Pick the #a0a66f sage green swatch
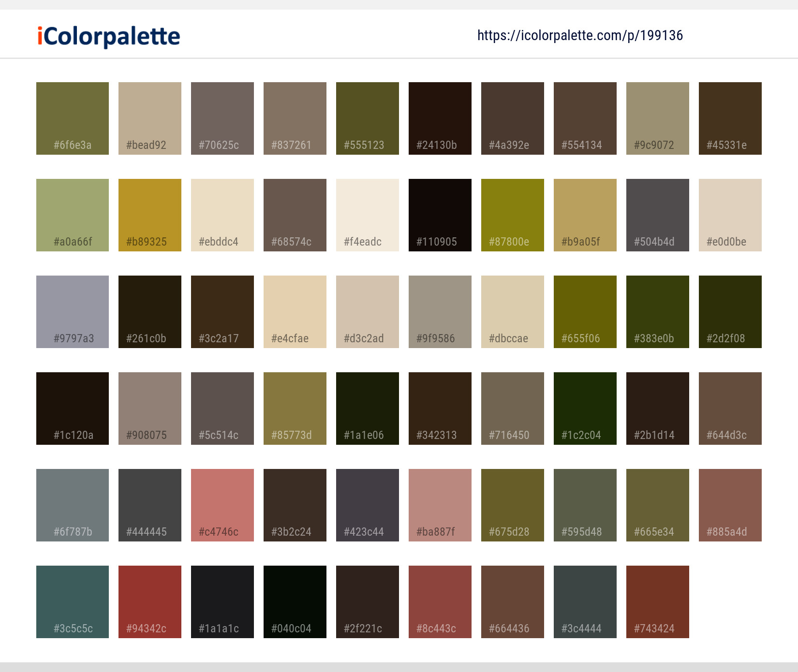This screenshot has height=672, width=798. 73,215
